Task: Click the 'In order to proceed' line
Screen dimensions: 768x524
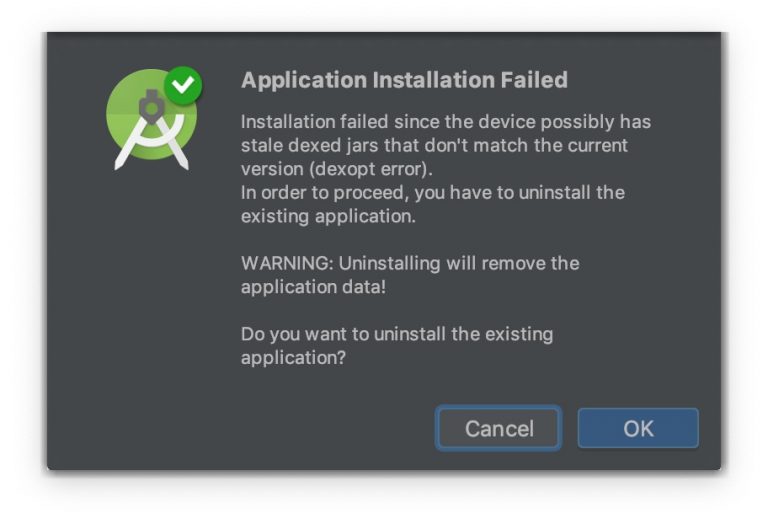Action: pos(432,192)
